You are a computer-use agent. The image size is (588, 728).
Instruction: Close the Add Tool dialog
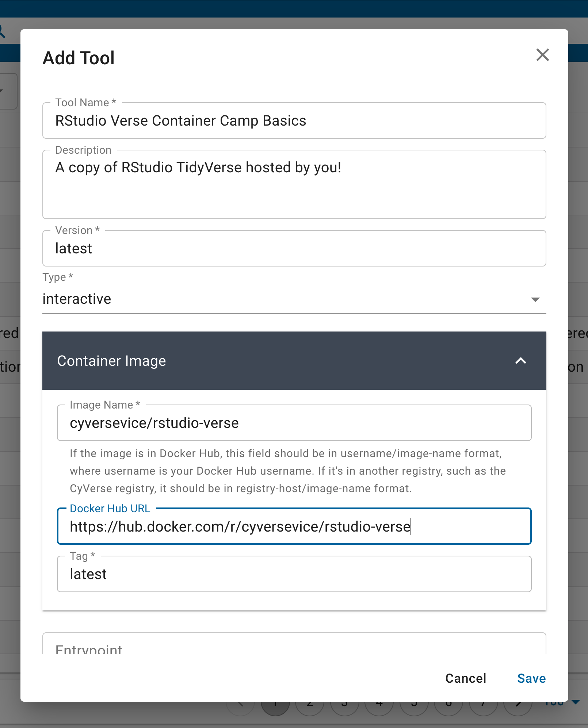(542, 55)
